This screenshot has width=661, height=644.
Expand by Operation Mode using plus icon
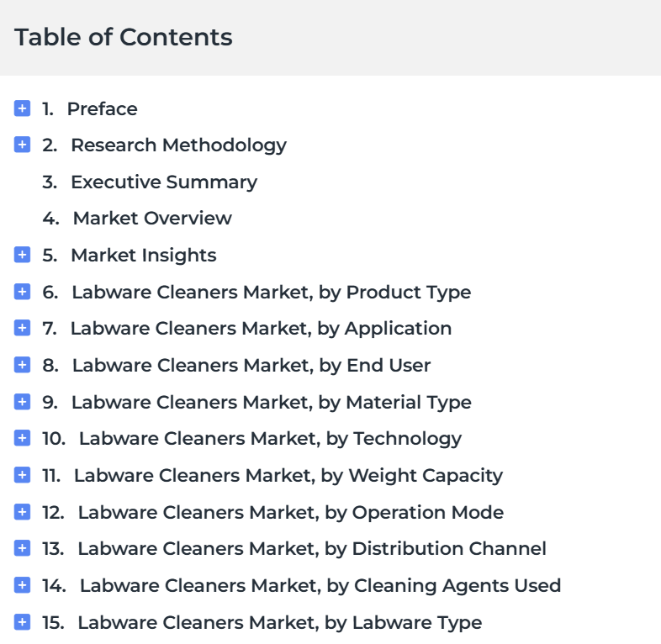pyautogui.click(x=23, y=512)
